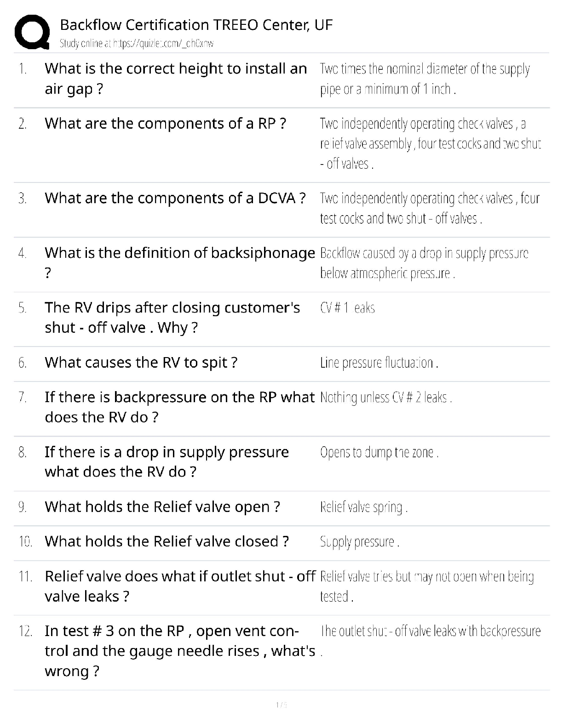The height and width of the screenshot is (728, 563).
Task: Click question 12 about test # 3 on RP
Action: click(x=179, y=651)
